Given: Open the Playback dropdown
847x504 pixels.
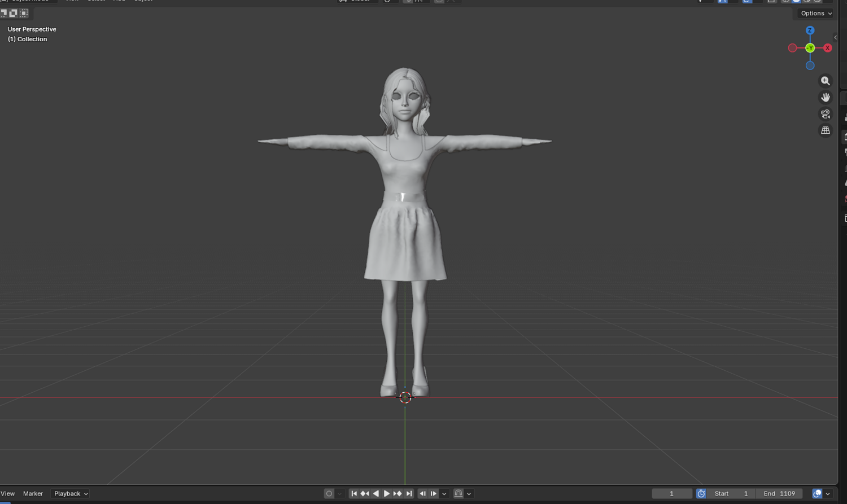Looking at the screenshot, I should 71,494.
